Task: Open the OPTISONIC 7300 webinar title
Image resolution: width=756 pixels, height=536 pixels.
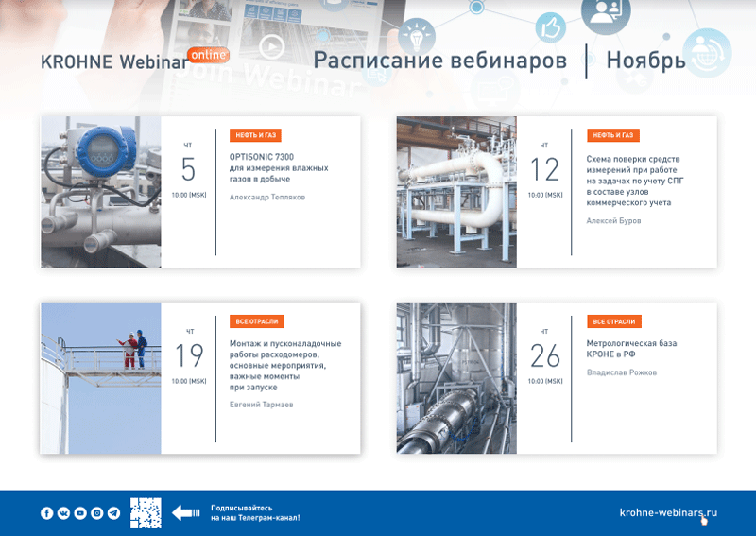Action: 279,168
